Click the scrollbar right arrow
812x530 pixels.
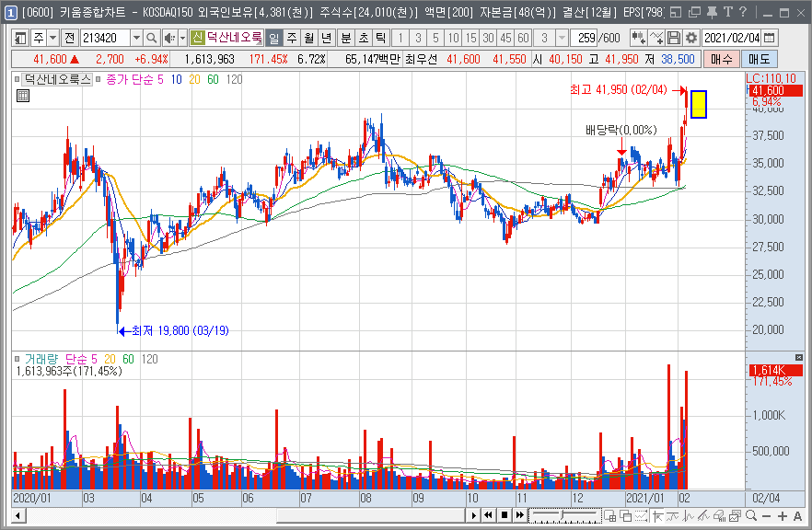(x=472, y=515)
